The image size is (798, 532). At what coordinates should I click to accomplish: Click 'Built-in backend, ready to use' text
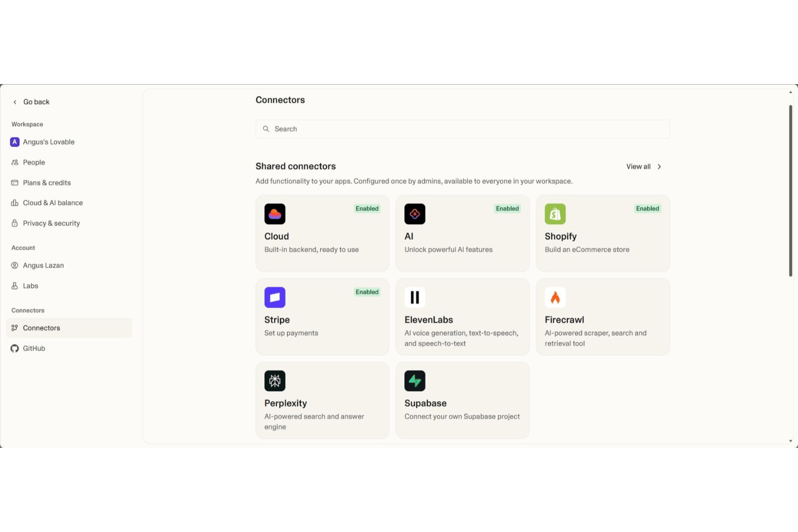(x=312, y=250)
